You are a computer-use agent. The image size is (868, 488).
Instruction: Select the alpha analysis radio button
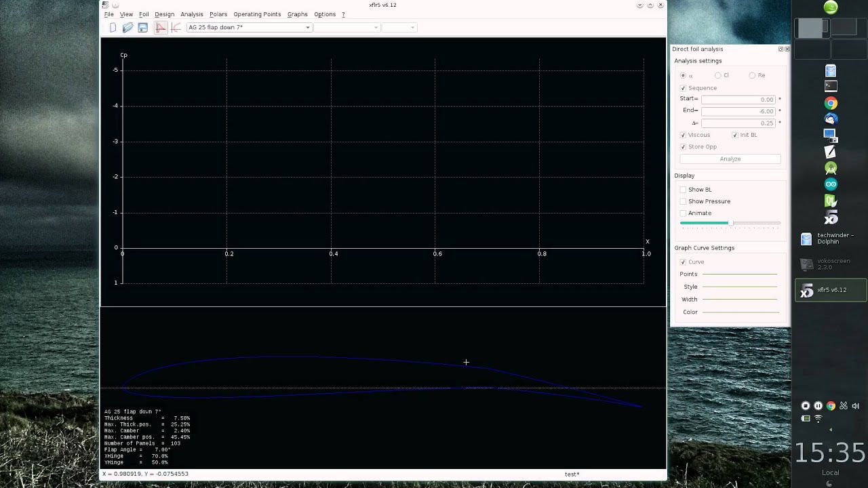[684, 75]
